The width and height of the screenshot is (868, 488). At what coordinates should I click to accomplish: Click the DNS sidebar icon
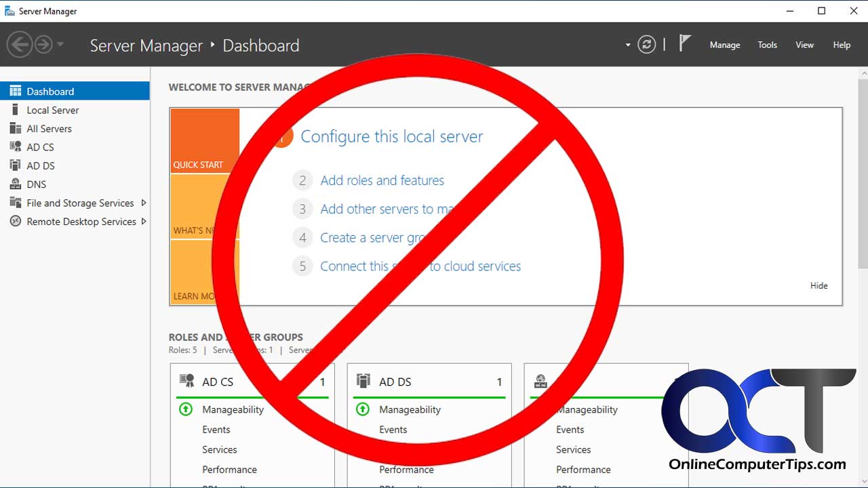[x=15, y=184]
